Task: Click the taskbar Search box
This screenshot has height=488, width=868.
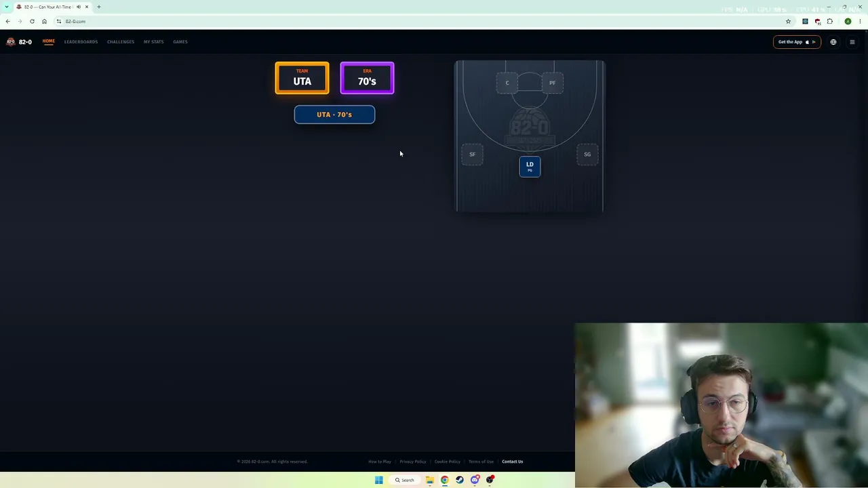Action: point(405,480)
